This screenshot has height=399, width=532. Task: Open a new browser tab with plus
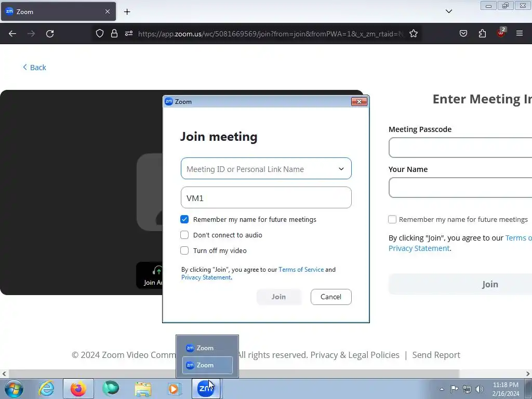127,12
